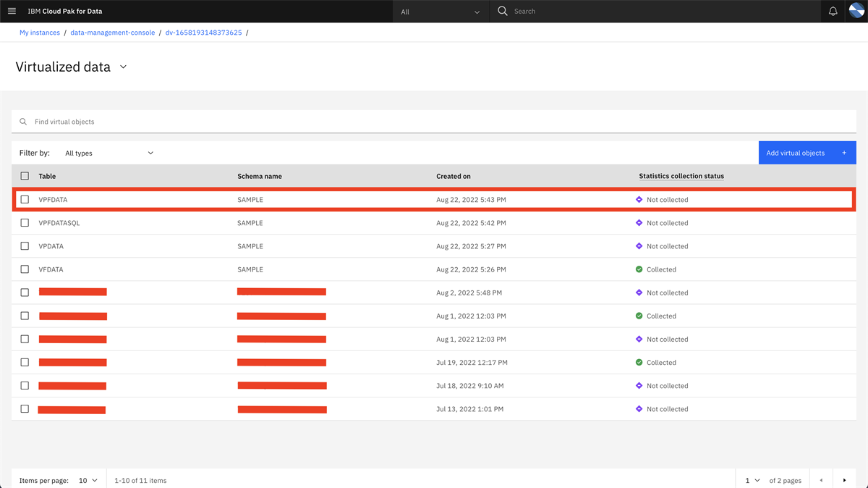Click the search magnifier icon
This screenshot has height=488, width=868.
502,11
